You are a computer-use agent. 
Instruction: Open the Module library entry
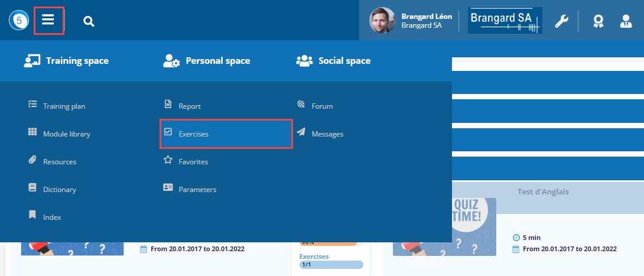[66, 134]
